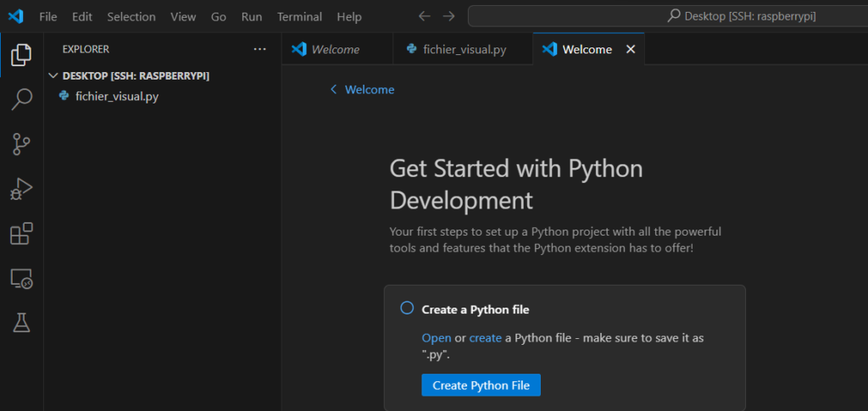Open the Explorer view in activity bar

(x=21, y=56)
